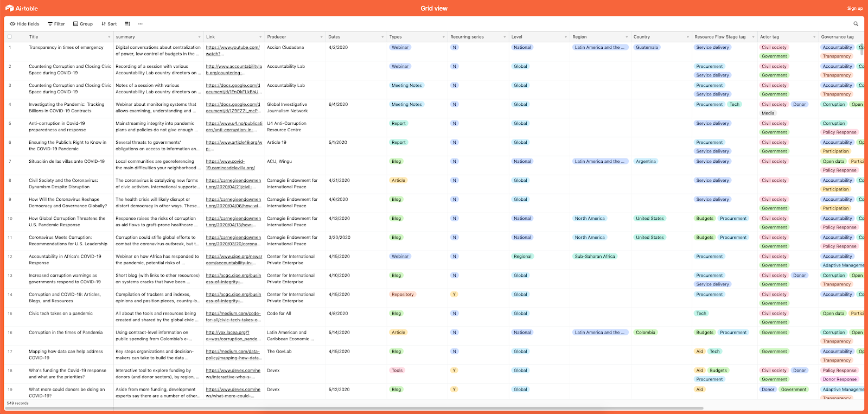The image size is (868, 414).
Task: Click The GovLab producer cell
Action: (x=279, y=351)
